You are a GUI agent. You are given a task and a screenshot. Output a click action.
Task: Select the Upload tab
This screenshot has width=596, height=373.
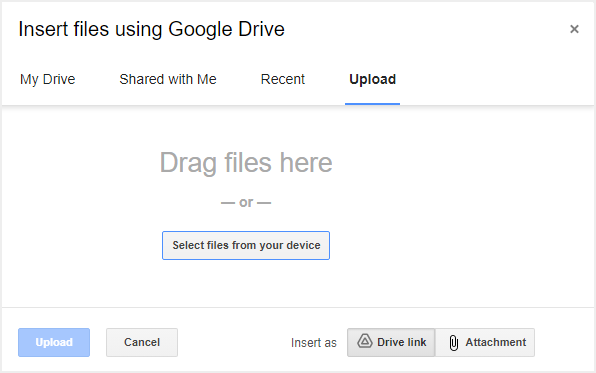372,79
